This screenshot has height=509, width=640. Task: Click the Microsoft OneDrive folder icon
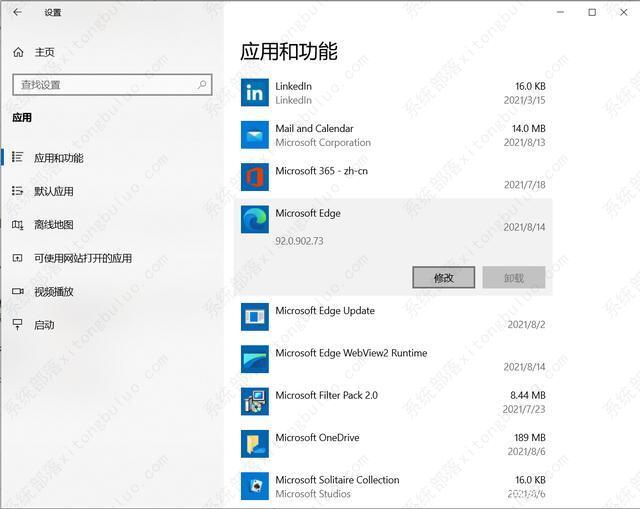point(255,444)
